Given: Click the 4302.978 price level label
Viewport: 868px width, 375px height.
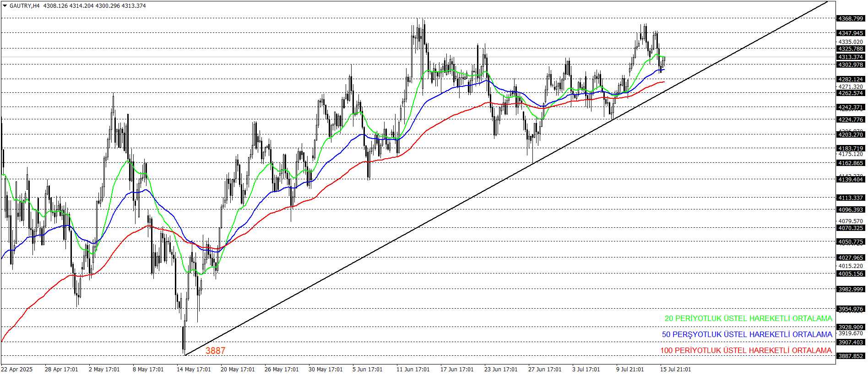Looking at the screenshot, I should pyautogui.click(x=851, y=65).
